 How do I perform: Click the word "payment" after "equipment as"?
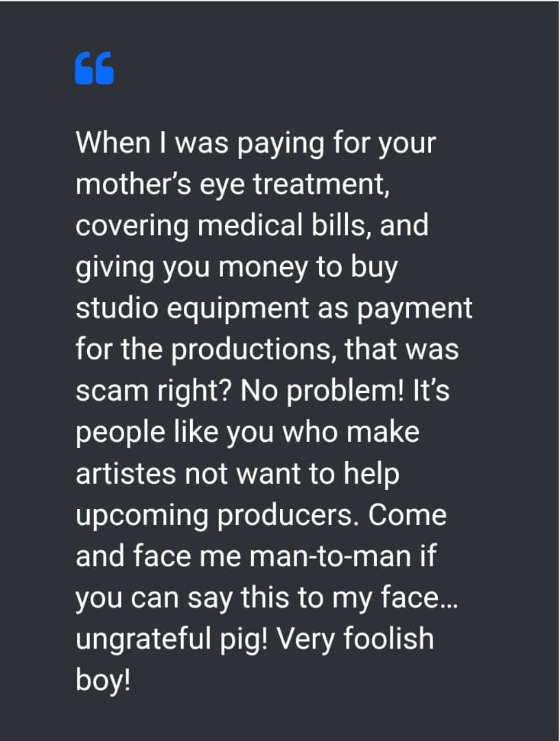tap(415, 309)
